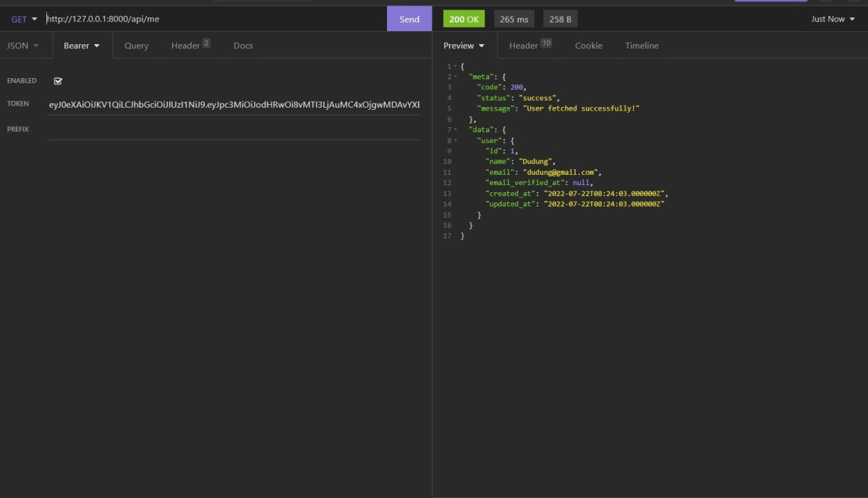Switch to the Query tab
Viewport: 868px width, 498px height.
pos(136,46)
